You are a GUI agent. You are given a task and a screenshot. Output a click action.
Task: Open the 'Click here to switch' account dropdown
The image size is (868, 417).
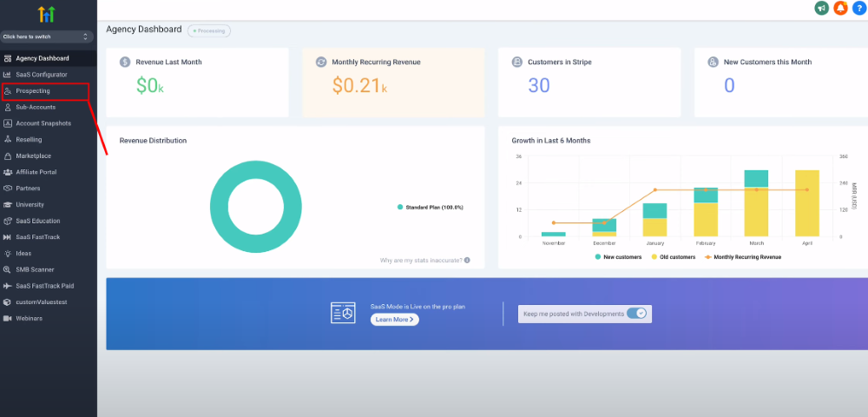[x=47, y=36]
